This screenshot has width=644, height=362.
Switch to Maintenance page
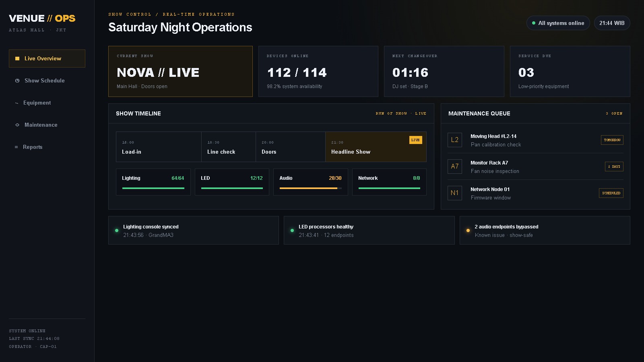tap(47, 125)
